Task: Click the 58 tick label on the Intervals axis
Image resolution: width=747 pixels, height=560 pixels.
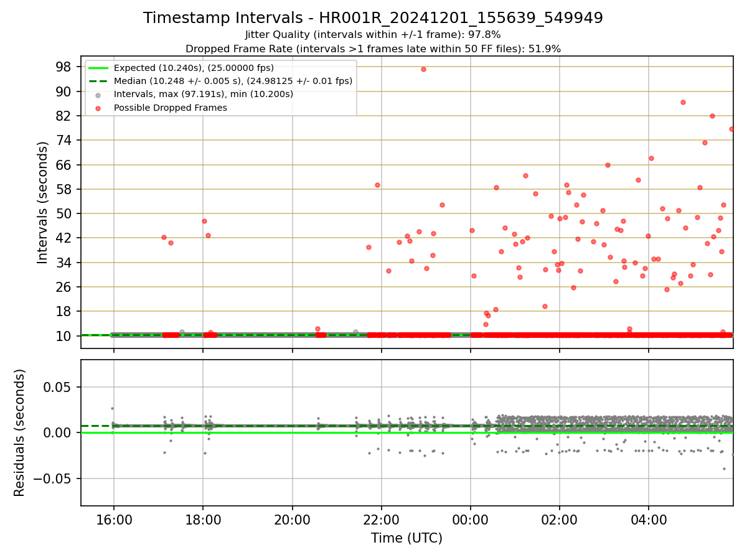Action: point(65,189)
